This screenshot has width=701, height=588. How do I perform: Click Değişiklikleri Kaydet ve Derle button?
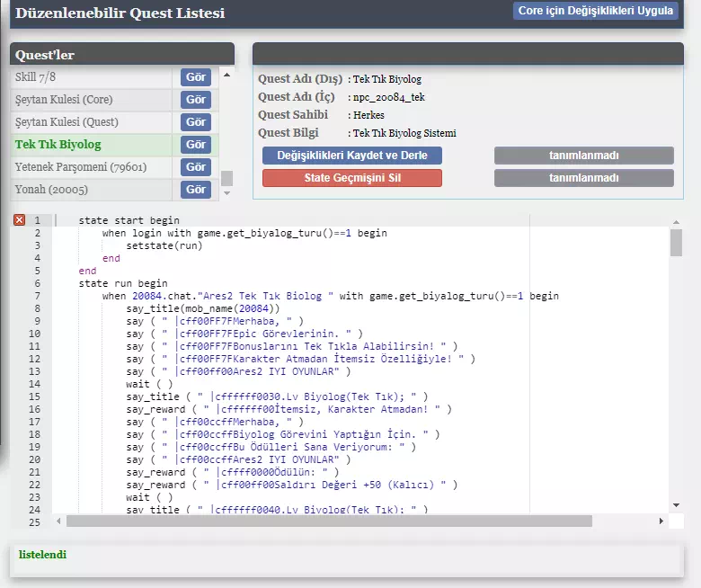coord(352,156)
